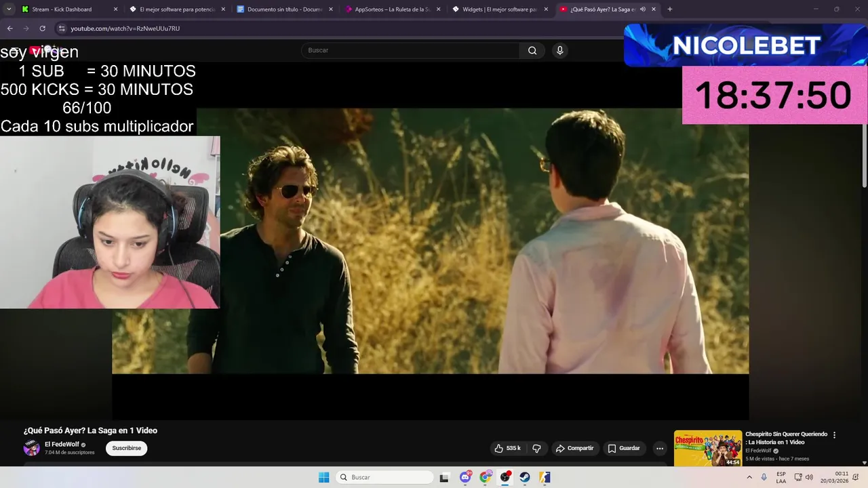Switch to AppSorteos La Ruleta tab
Image resolution: width=868 pixels, height=488 pixels.
(x=393, y=9)
